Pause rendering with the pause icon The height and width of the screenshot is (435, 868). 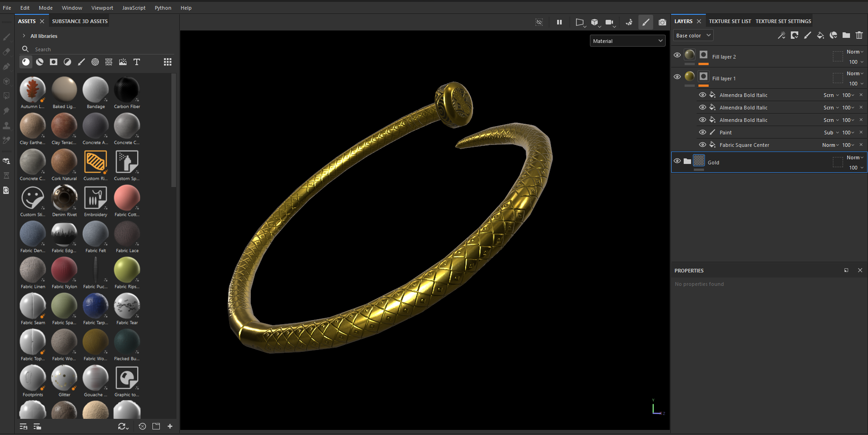pyautogui.click(x=559, y=22)
